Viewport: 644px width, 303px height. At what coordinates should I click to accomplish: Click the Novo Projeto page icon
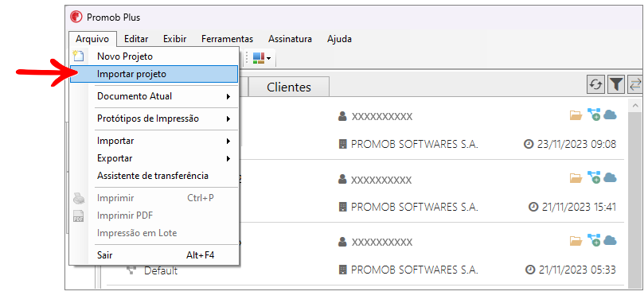[x=78, y=56]
